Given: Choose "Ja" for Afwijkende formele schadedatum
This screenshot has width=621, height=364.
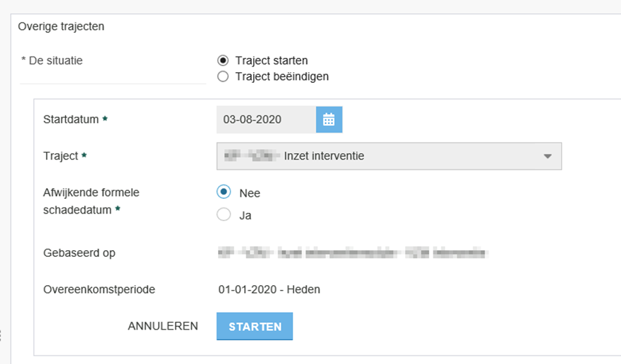Looking at the screenshot, I should pos(223,216).
